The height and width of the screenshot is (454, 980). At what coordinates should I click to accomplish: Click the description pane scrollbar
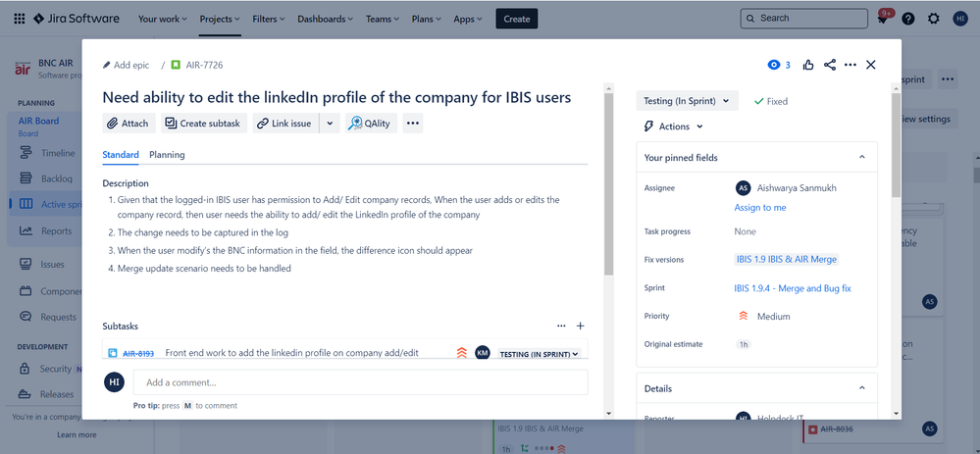pyautogui.click(x=609, y=184)
